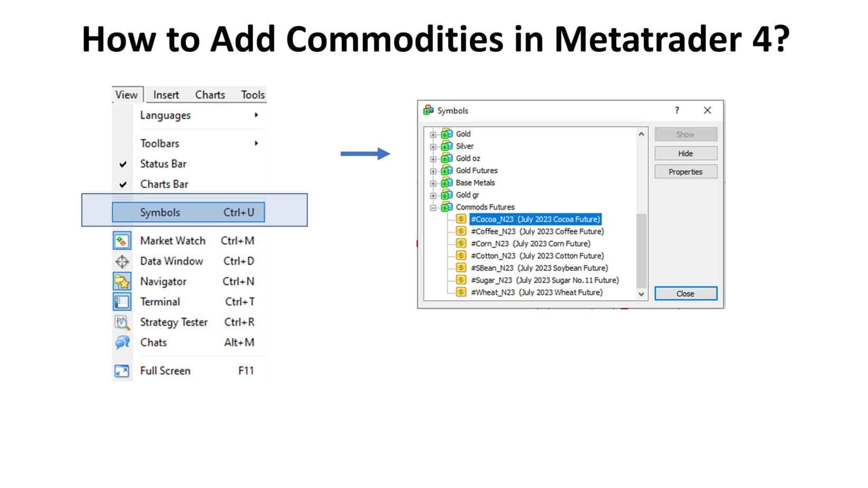Expand the Gold symbol group
This screenshot has width=868, height=488.
click(433, 135)
